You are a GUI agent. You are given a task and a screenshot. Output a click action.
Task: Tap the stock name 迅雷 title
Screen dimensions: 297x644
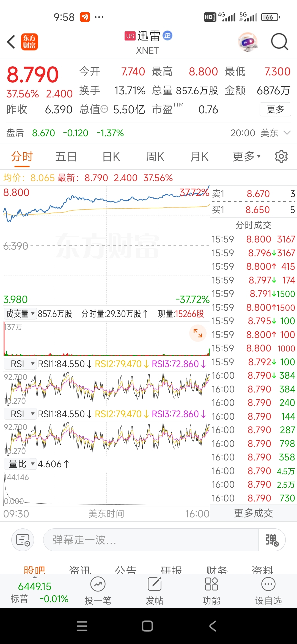click(x=149, y=36)
